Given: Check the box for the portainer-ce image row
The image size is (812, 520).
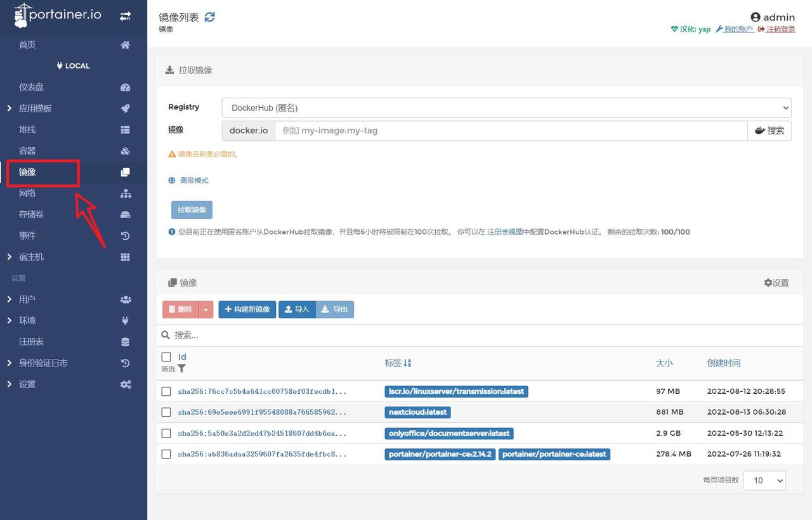Looking at the screenshot, I should [x=166, y=454].
